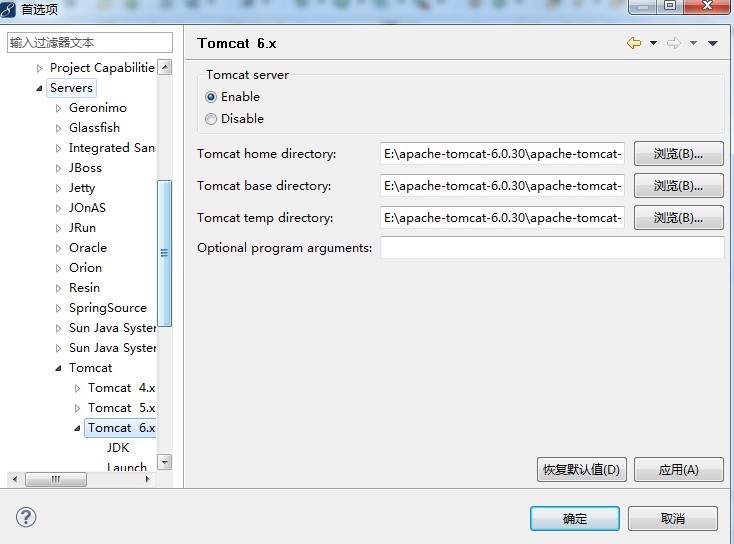This screenshot has height=544, width=734.
Task: Click the help question mark icon
Action: point(26,517)
